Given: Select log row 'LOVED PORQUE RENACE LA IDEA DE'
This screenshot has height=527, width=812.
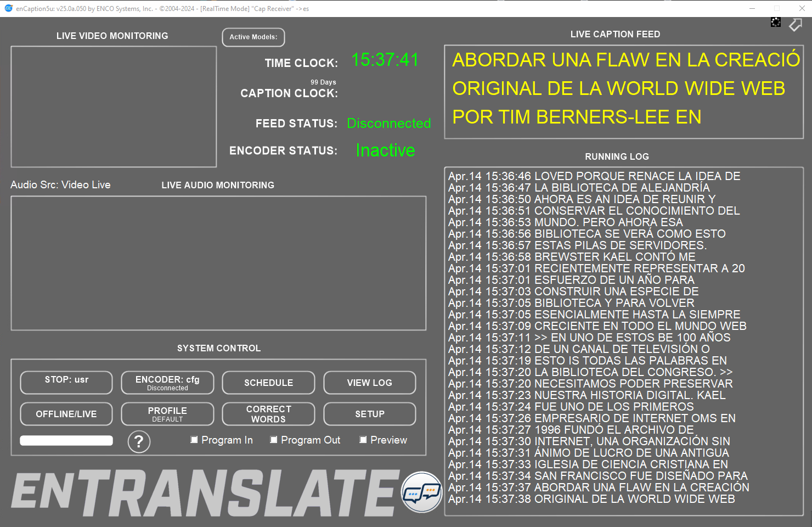Looking at the screenshot, I should coord(594,176).
